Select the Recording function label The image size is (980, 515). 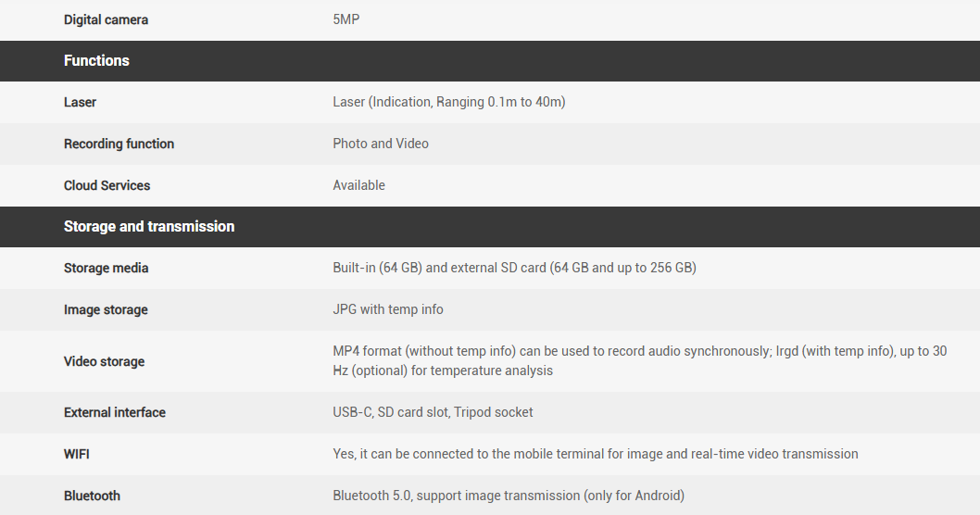click(x=119, y=144)
